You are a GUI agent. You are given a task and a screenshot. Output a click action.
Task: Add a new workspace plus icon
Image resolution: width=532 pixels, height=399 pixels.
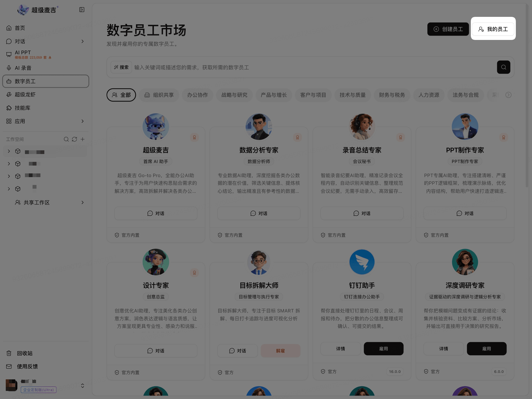click(x=82, y=139)
